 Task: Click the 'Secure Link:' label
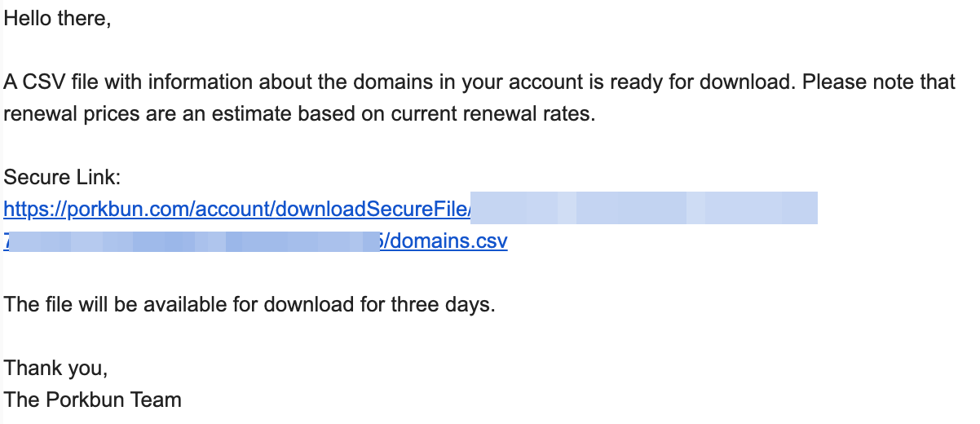click(62, 178)
